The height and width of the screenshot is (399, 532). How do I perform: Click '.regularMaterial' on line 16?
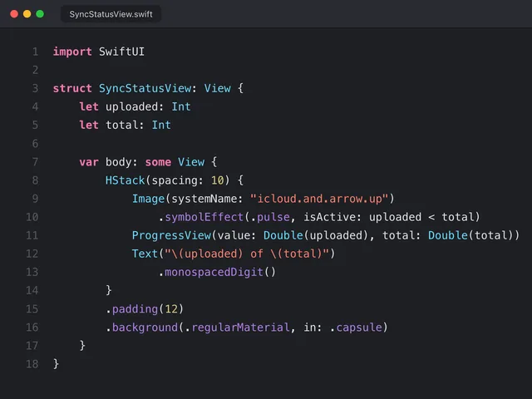pos(237,327)
